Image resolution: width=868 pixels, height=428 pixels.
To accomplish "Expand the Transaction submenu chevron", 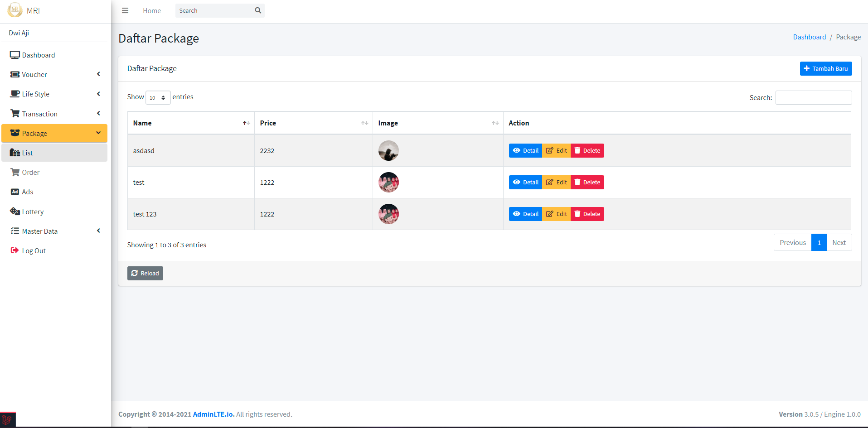I will (98, 113).
